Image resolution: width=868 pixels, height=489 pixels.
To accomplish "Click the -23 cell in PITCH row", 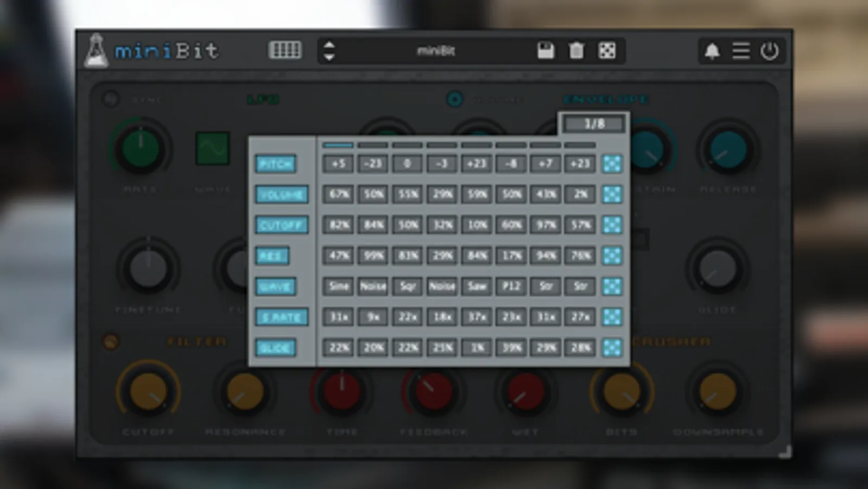I will tap(373, 164).
